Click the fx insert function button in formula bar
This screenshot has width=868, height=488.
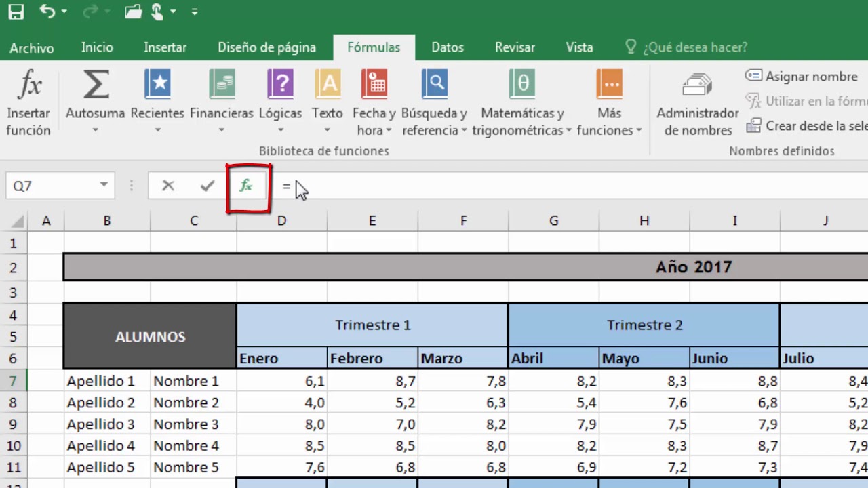pyautogui.click(x=246, y=186)
